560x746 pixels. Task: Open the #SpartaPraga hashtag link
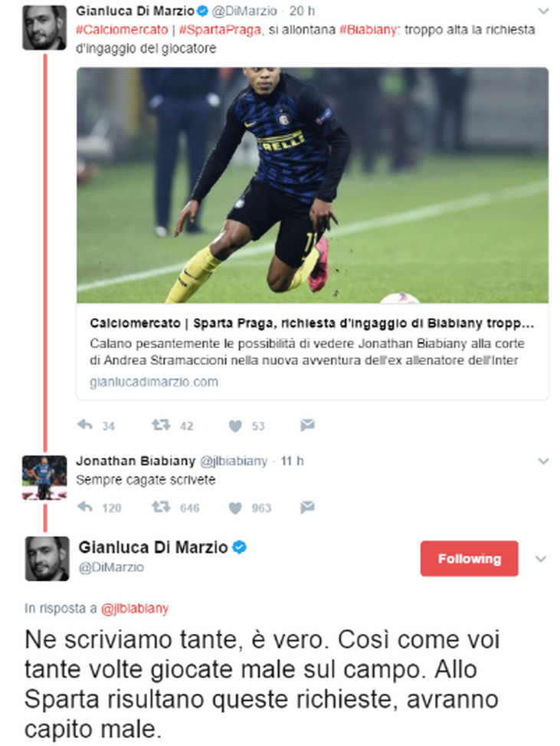220,29
